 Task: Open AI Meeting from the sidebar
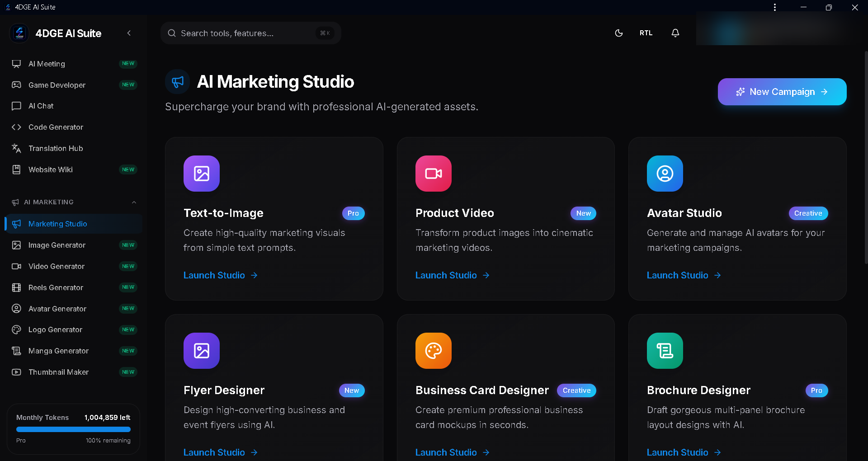pos(74,64)
